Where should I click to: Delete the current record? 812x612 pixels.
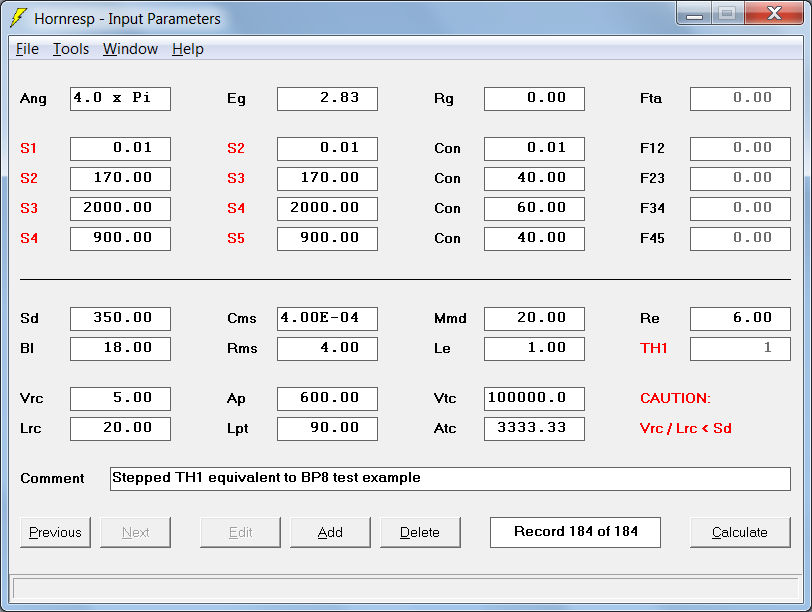(420, 532)
